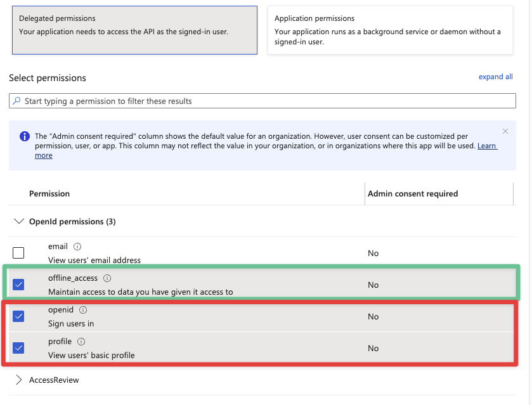Click info icon beside offline_access

[x=107, y=278]
